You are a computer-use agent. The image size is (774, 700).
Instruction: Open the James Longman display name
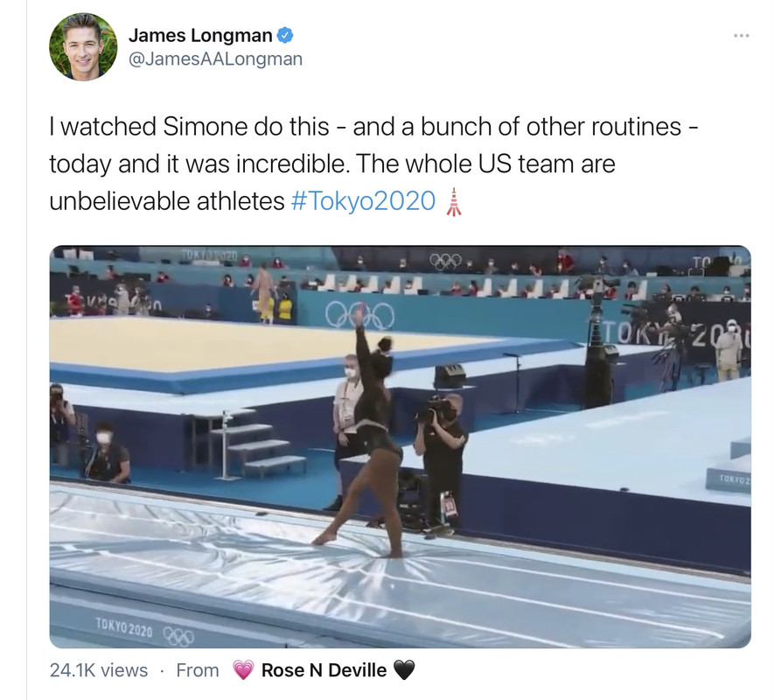tap(200, 36)
